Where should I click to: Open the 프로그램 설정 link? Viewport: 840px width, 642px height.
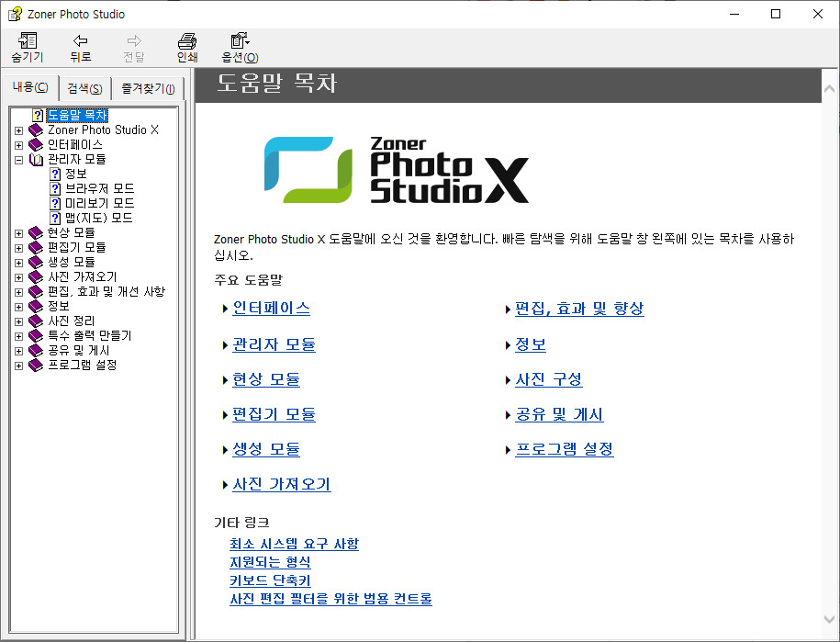tap(564, 449)
